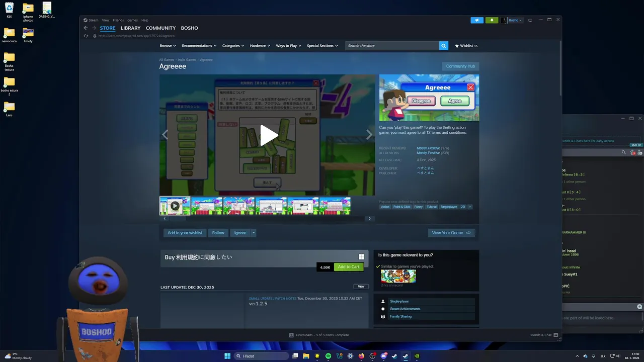Click add friend icon in friends window

coord(640,152)
